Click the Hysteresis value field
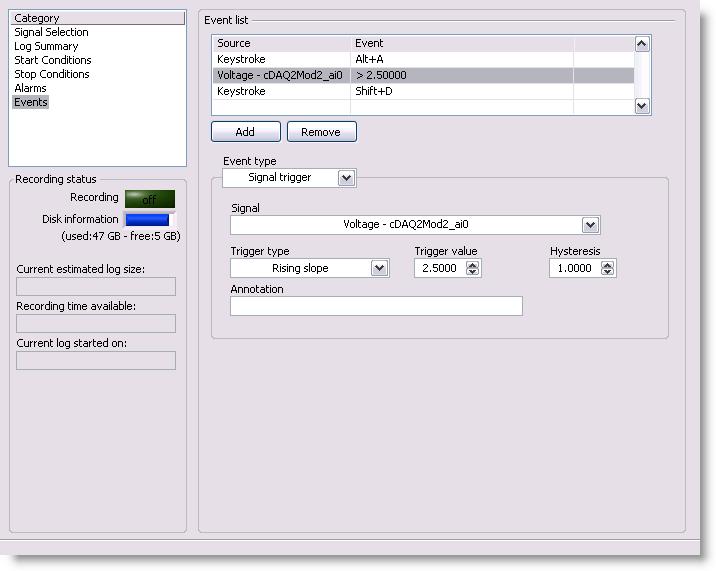This screenshot has width=716, height=571. [574, 268]
